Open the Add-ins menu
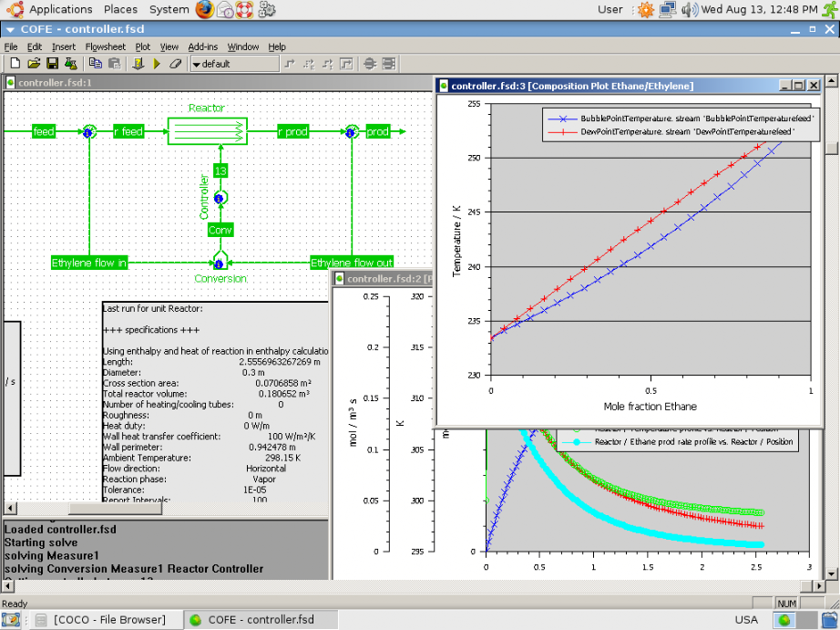This screenshot has width=840, height=630. tap(203, 46)
